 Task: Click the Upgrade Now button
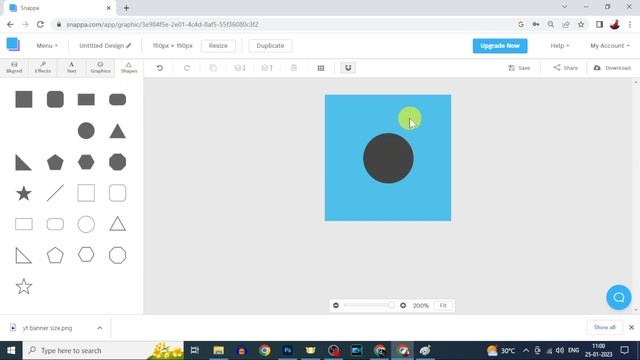500,46
